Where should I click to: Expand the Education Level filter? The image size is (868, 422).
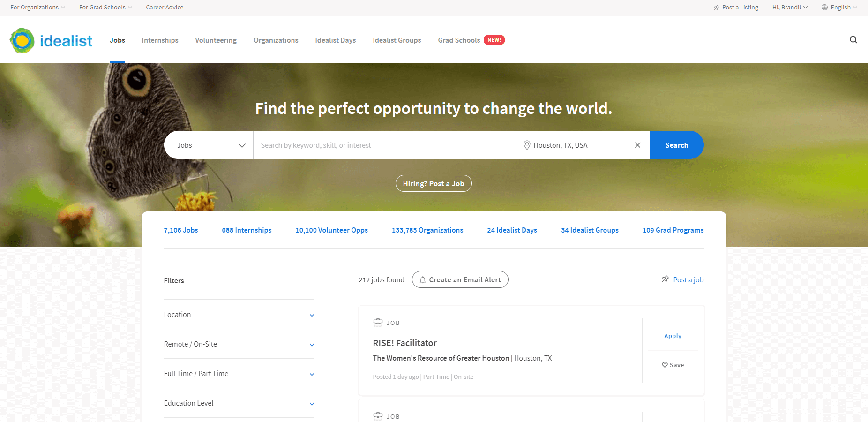point(239,403)
